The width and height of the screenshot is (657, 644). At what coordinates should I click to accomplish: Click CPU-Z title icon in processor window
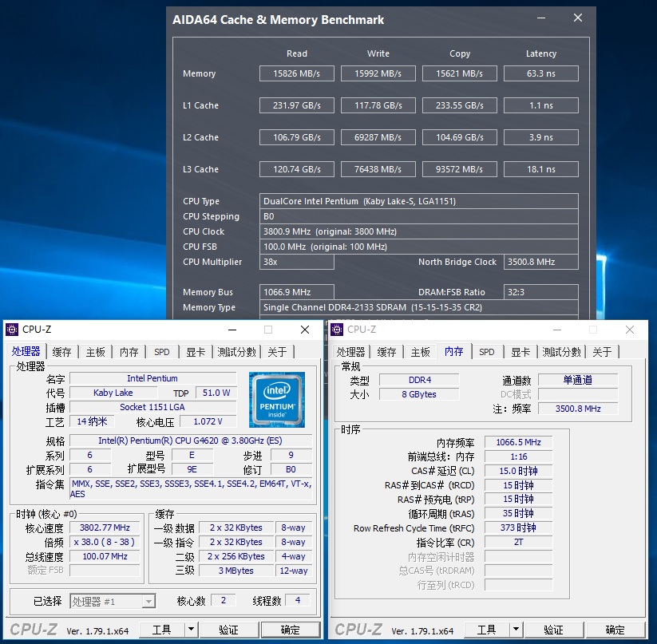click(12, 330)
